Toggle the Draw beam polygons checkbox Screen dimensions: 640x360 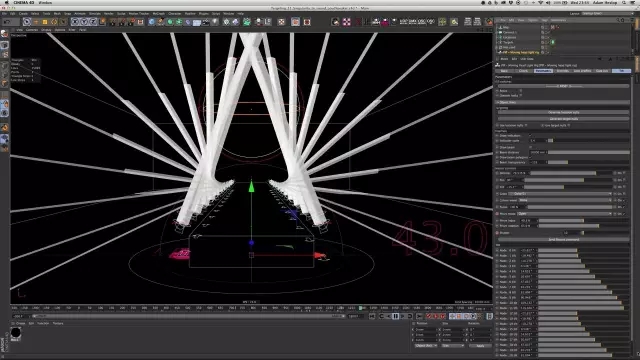point(530,157)
